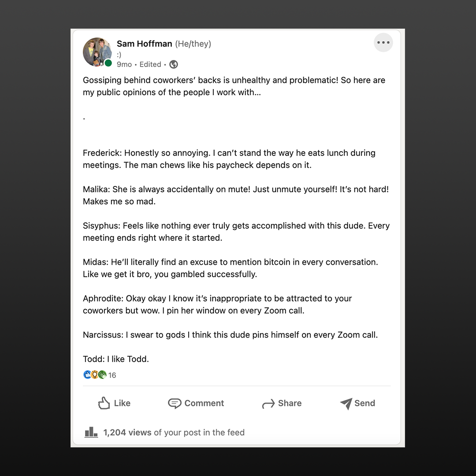Click the 9mo post timestamp

(x=124, y=64)
